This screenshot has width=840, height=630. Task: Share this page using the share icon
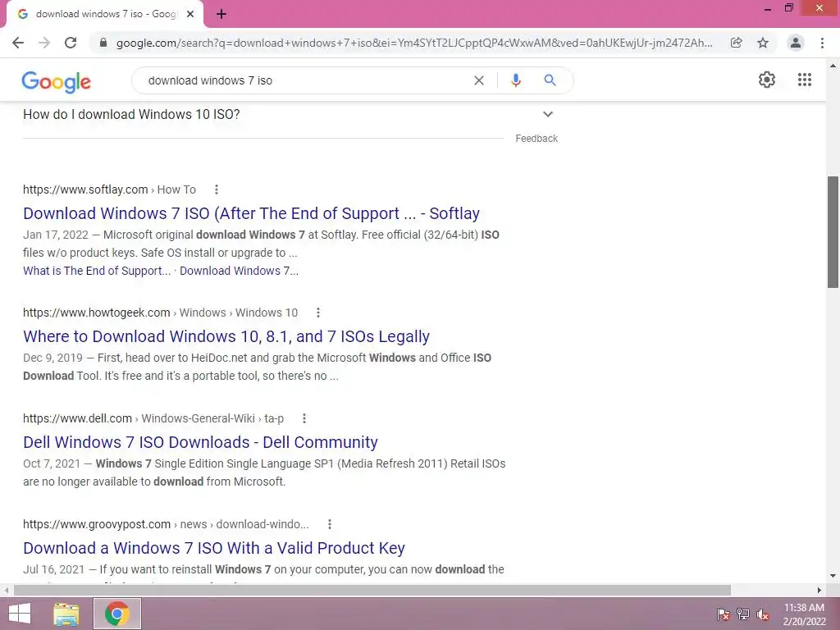click(x=737, y=43)
